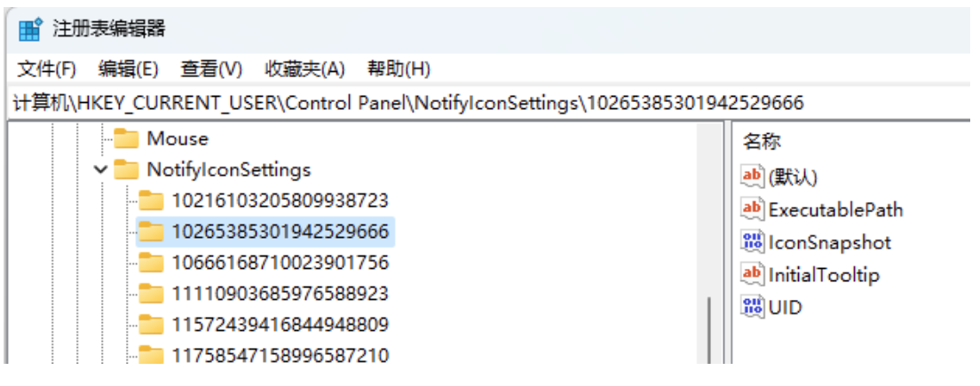Select key 10216103205809938723
980x386 pixels.
[x=280, y=201]
